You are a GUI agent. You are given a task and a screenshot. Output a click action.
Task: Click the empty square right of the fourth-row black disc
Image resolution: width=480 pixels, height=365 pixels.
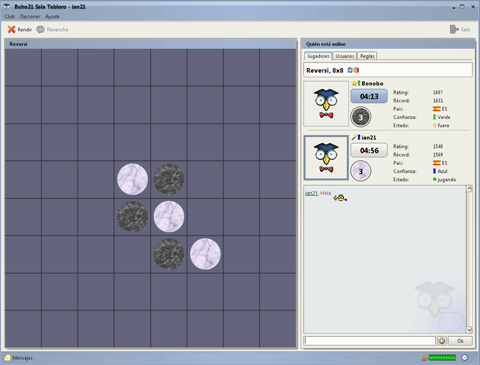click(x=205, y=179)
